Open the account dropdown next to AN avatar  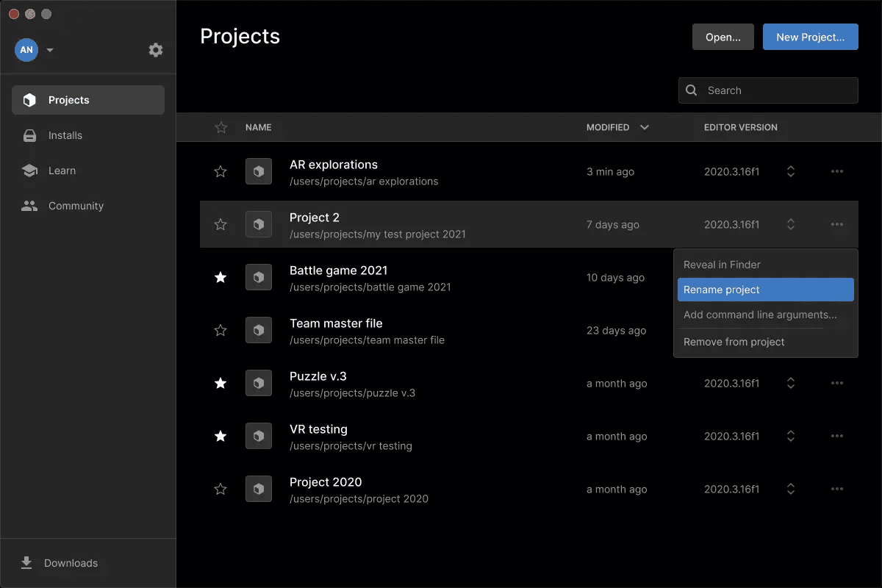tap(50, 50)
